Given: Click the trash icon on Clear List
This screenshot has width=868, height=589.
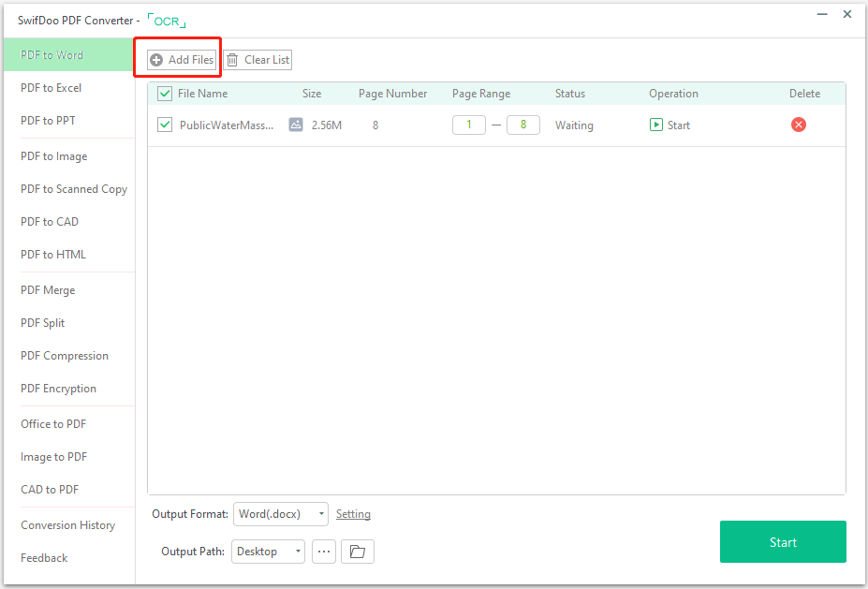Looking at the screenshot, I should (x=232, y=60).
